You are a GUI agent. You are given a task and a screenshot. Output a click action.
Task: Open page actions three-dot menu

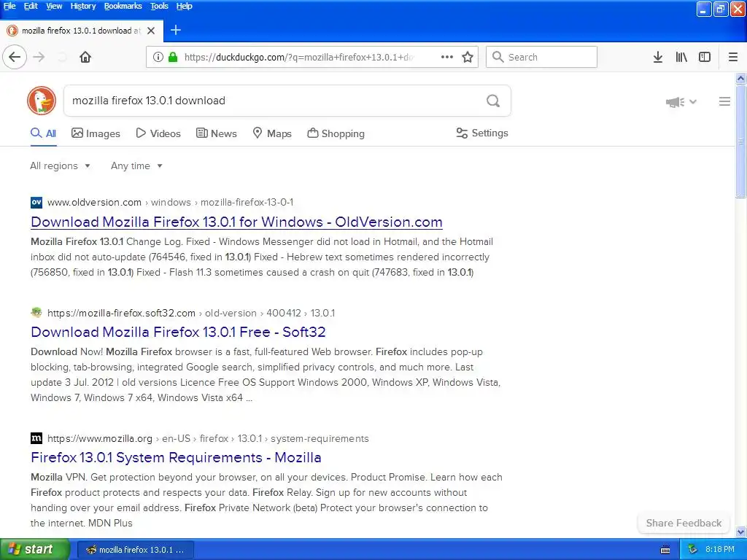(447, 57)
